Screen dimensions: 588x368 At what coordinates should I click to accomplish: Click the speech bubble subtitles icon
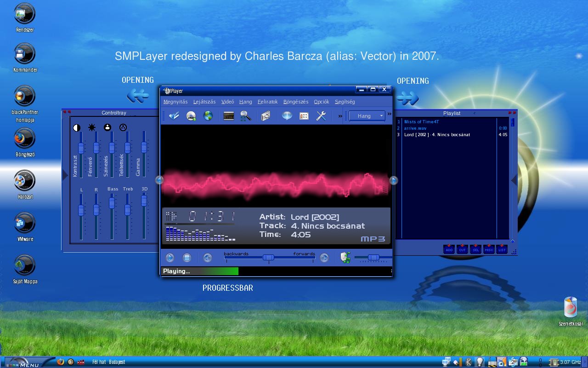click(x=287, y=116)
